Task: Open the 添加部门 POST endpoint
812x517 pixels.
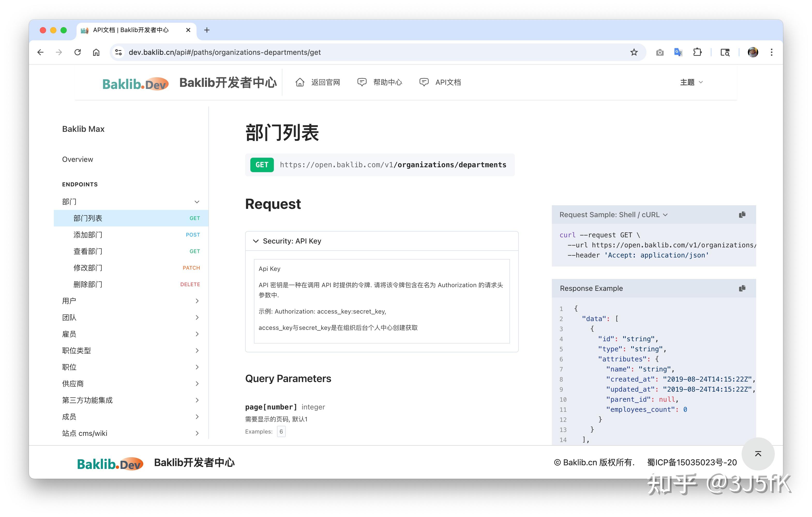Action: 131,234
